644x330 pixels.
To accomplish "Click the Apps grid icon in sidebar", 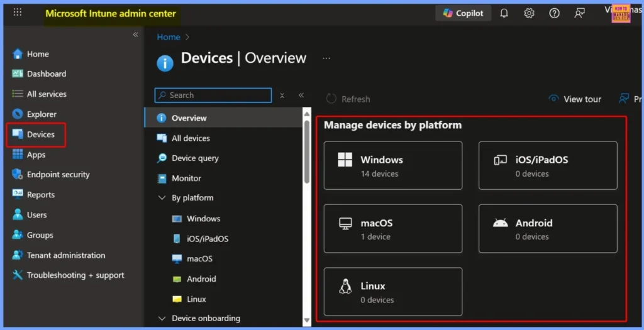I will point(17,155).
